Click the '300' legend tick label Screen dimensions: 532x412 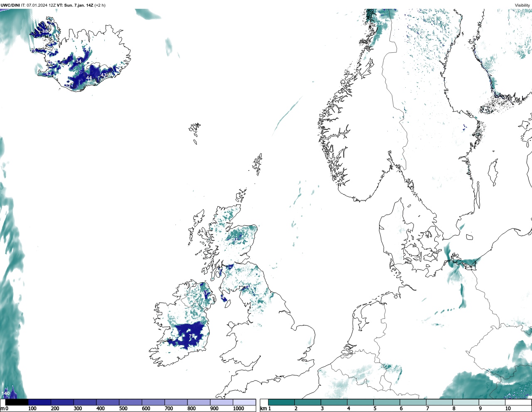click(x=78, y=409)
